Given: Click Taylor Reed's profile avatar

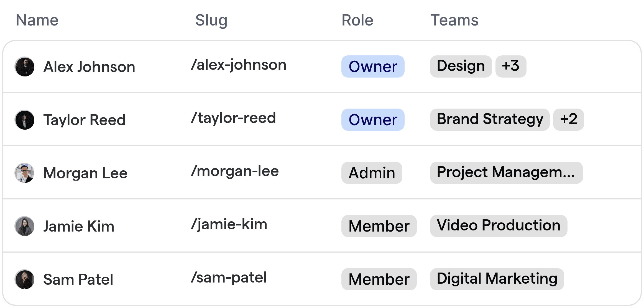Looking at the screenshot, I should click(x=24, y=120).
